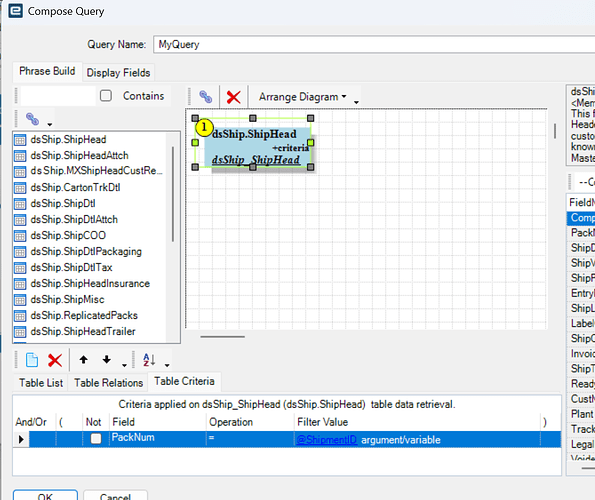
Task: Select dsShip.ShipDtl in the table list
Action: coord(63,203)
